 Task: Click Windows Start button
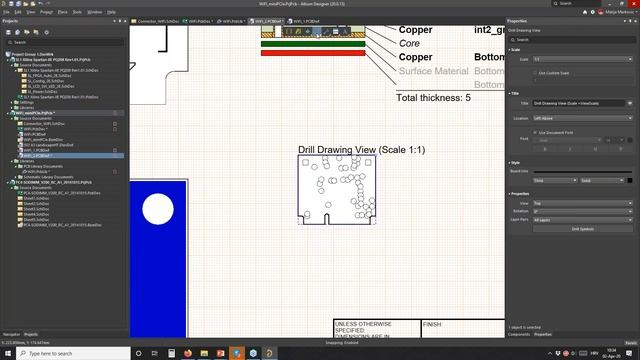coord(8,353)
